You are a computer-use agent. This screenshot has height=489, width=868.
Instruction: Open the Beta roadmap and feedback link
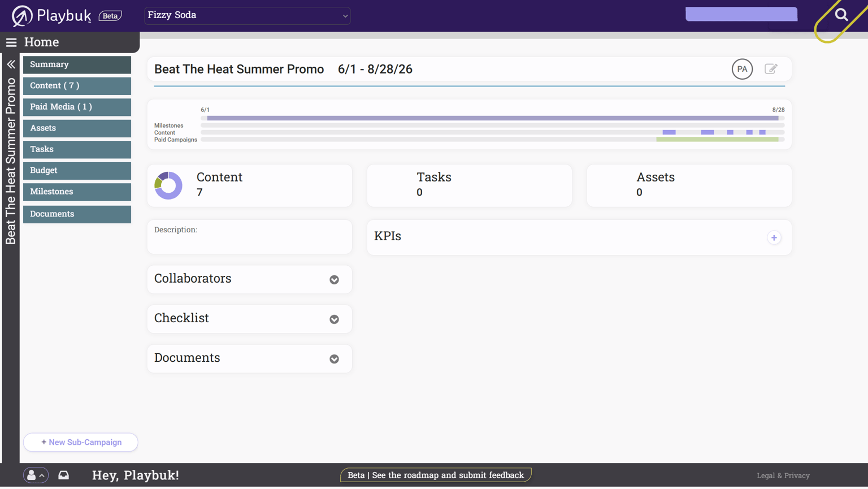[x=436, y=475]
